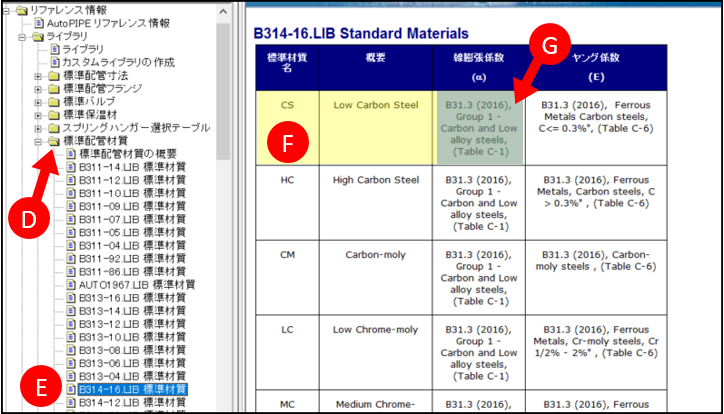
Task: Open the B311-05.LIB 標準材質 topic
Action: point(132,232)
